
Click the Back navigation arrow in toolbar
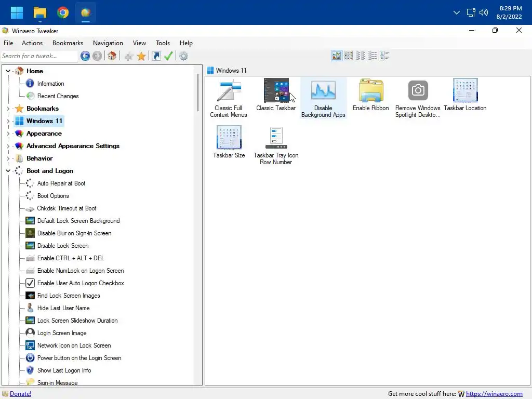[x=85, y=56]
